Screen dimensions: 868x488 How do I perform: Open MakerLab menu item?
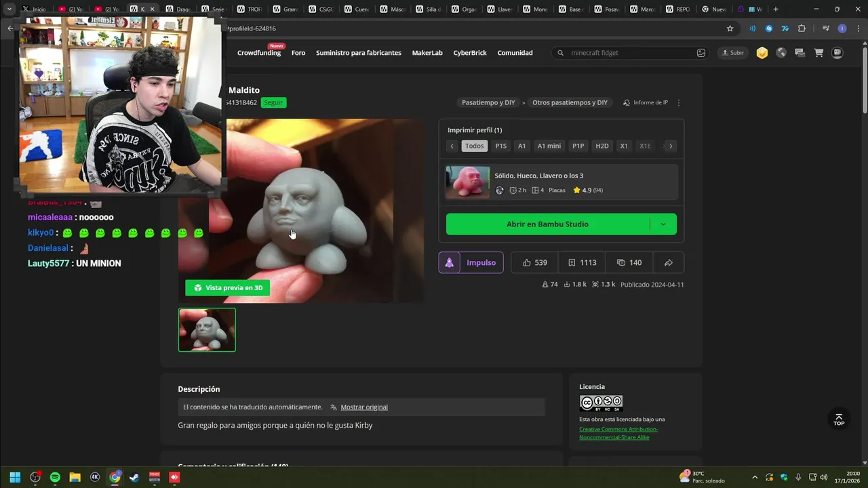(x=427, y=53)
